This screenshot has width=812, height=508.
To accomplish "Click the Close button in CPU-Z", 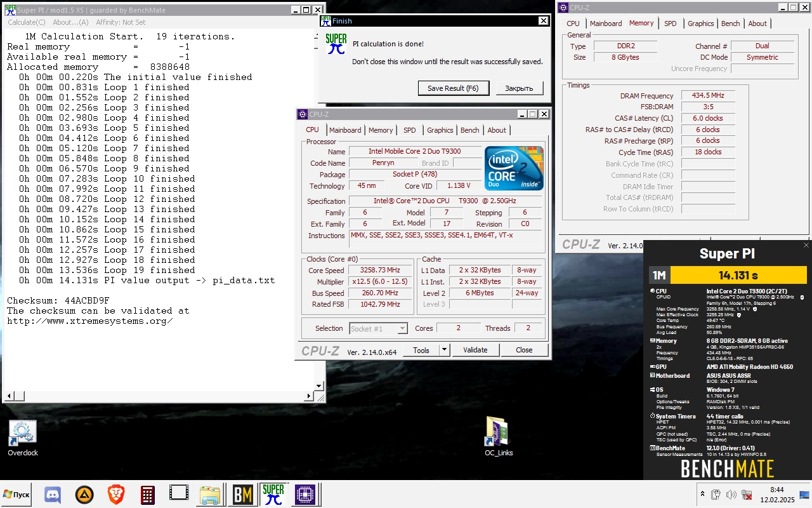I will 524,350.
